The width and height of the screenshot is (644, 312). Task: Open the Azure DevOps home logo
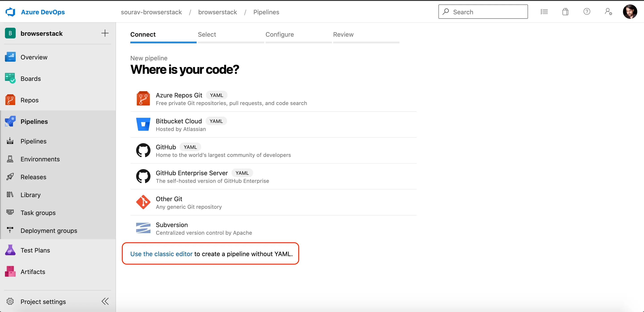click(10, 12)
